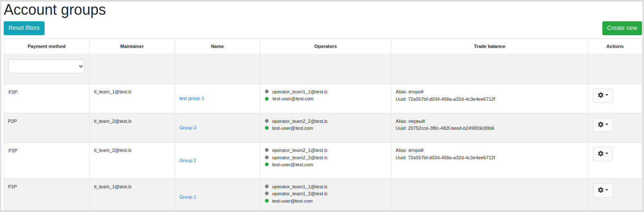Open the Group 2 link
The width and height of the screenshot is (644, 212).
188,160
